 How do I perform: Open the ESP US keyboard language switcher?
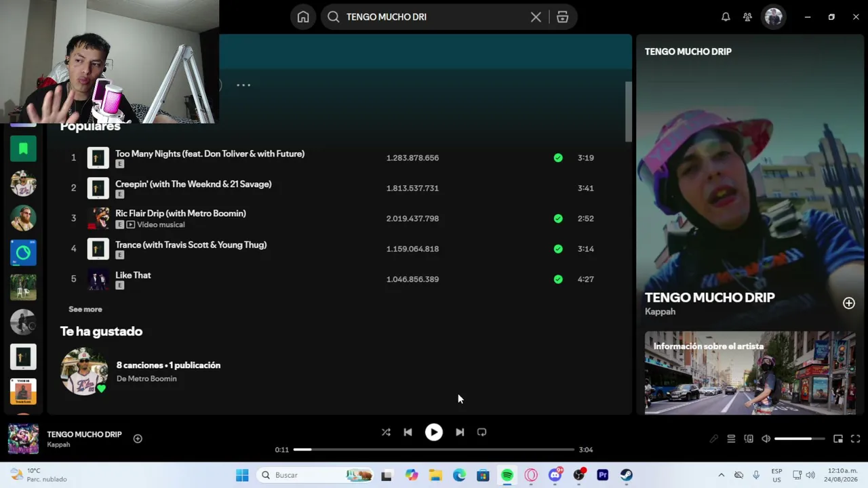click(777, 475)
